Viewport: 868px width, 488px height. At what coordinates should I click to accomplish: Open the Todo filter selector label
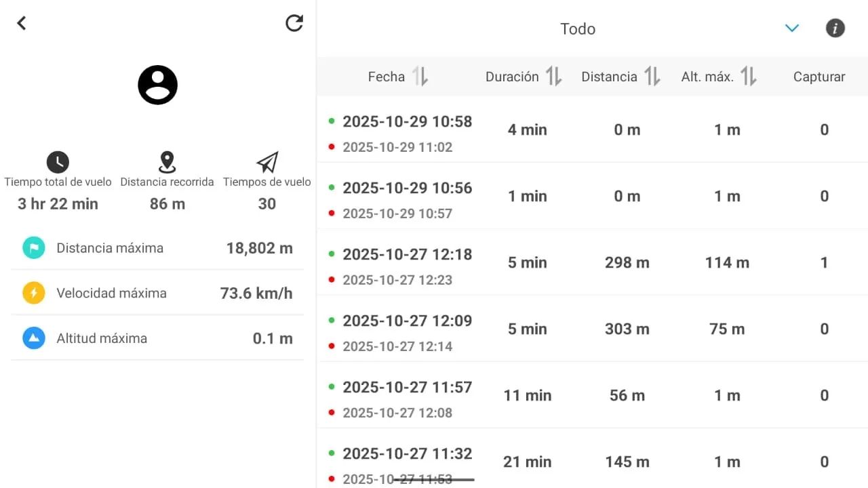coord(578,28)
